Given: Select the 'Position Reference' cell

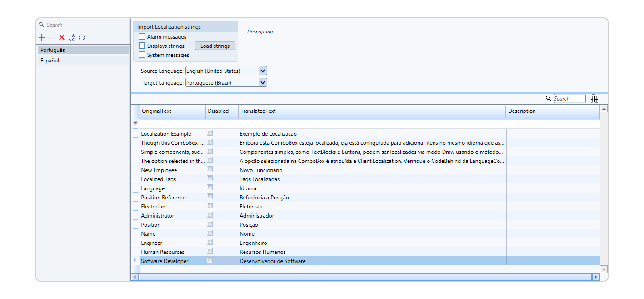Looking at the screenshot, I should coord(173,198).
